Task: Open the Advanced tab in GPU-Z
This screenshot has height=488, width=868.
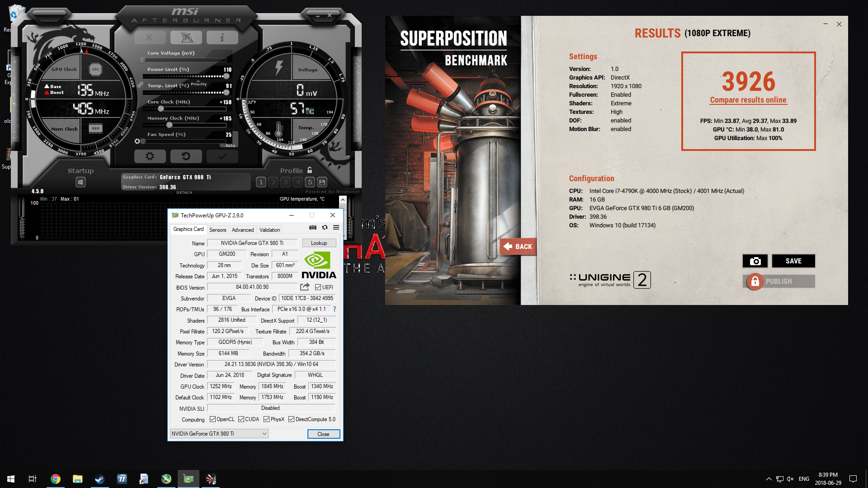Action: pyautogui.click(x=243, y=230)
